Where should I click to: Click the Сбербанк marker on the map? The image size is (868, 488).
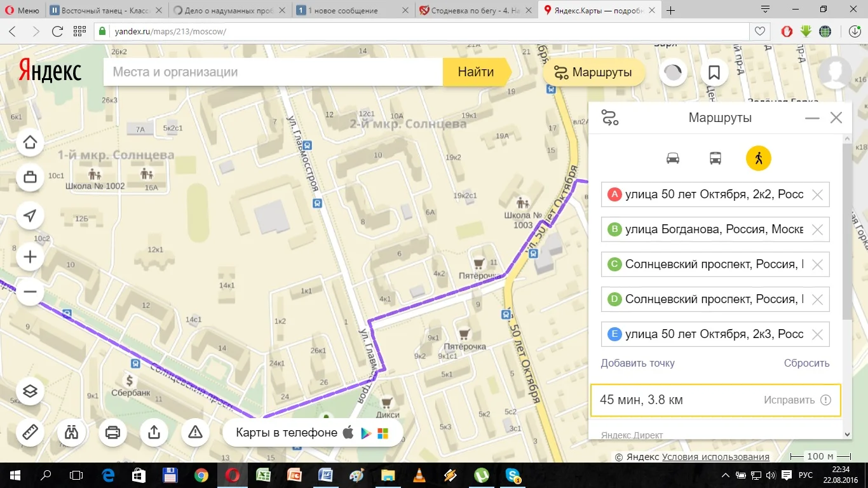[x=130, y=381]
